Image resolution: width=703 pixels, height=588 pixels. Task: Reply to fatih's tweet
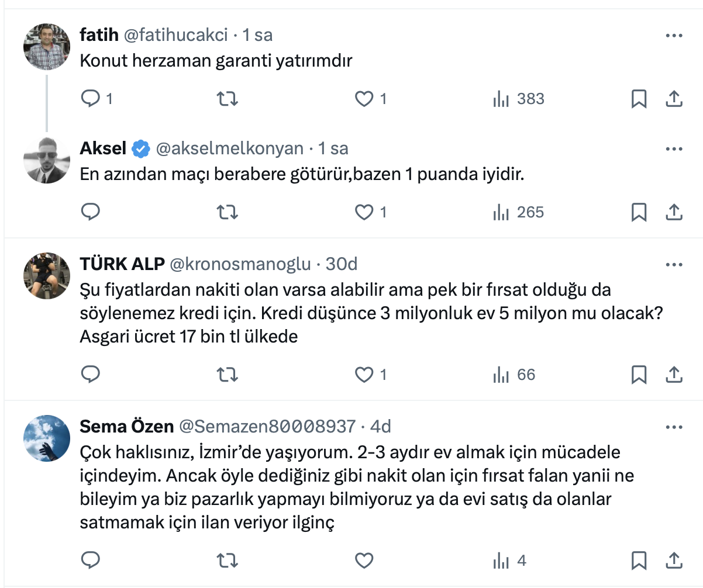90,99
